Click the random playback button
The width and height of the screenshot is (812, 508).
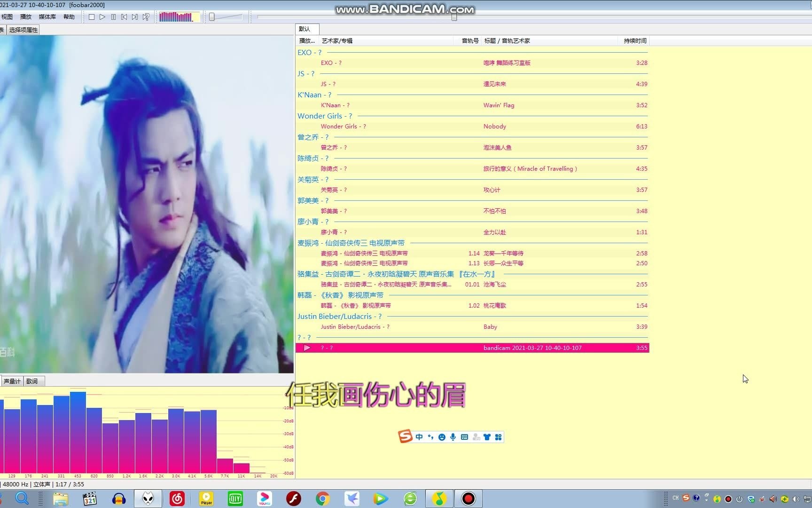pyautogui.click(x=146, y=17)
